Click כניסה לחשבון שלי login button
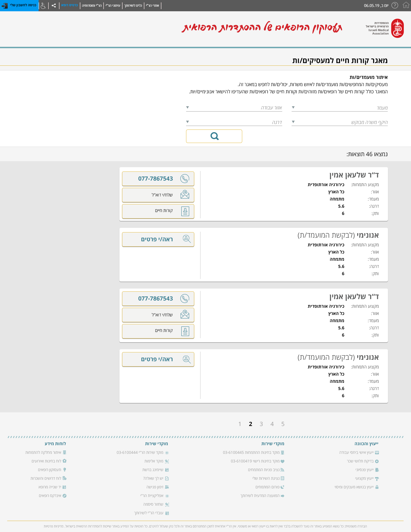Viewport: 411px width, 532px height. [x=19, y=5]
